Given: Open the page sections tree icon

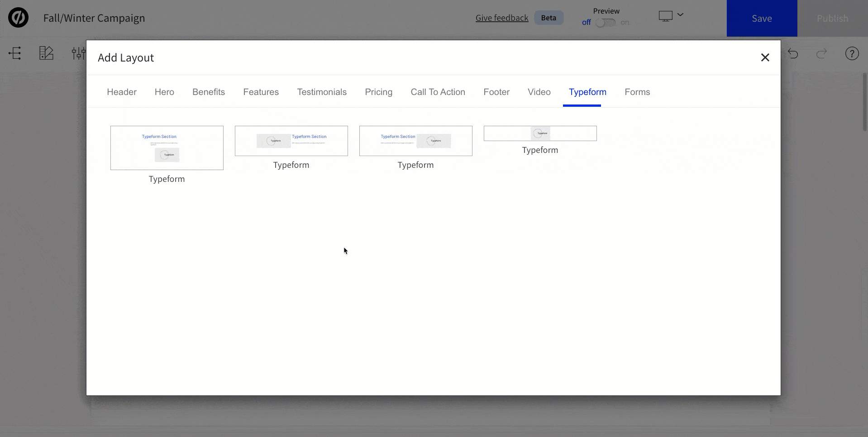Looking at the screenshot, I should coord(15,53).
